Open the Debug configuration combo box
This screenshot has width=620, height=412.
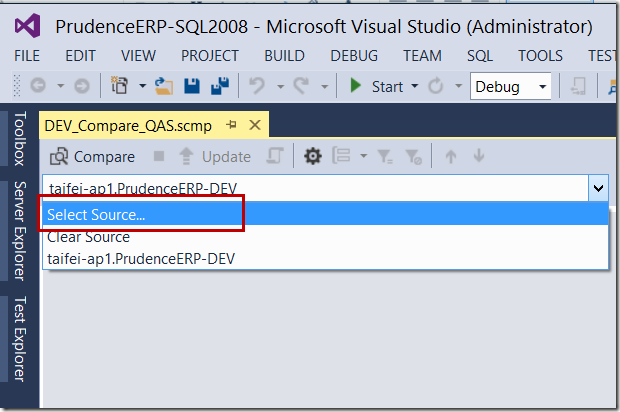click(510, 86)
